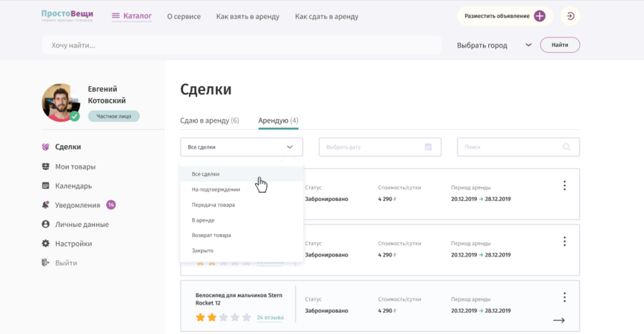Open О сервисе page link
Image resolution: width=644 pixels, height=334 pixels.
[184, 16]
